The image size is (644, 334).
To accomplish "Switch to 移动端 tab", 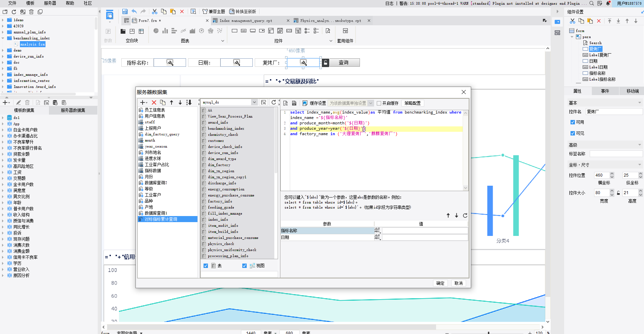I will point(632,91).
